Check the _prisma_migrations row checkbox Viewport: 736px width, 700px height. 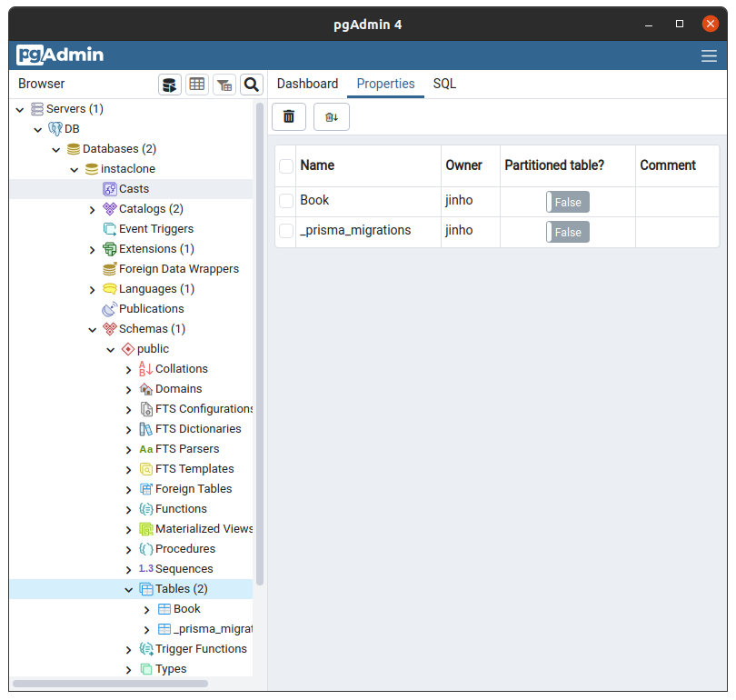[x=286, y=231]
